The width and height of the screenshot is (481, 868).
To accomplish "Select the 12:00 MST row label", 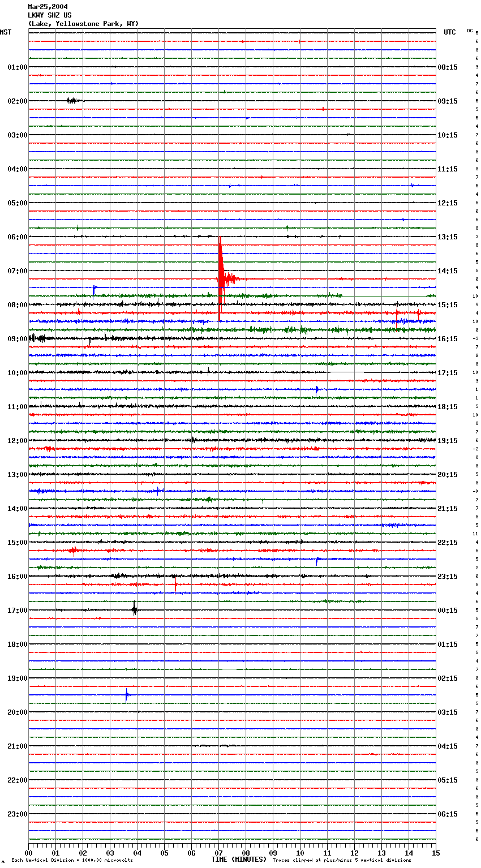I will 18,441.
